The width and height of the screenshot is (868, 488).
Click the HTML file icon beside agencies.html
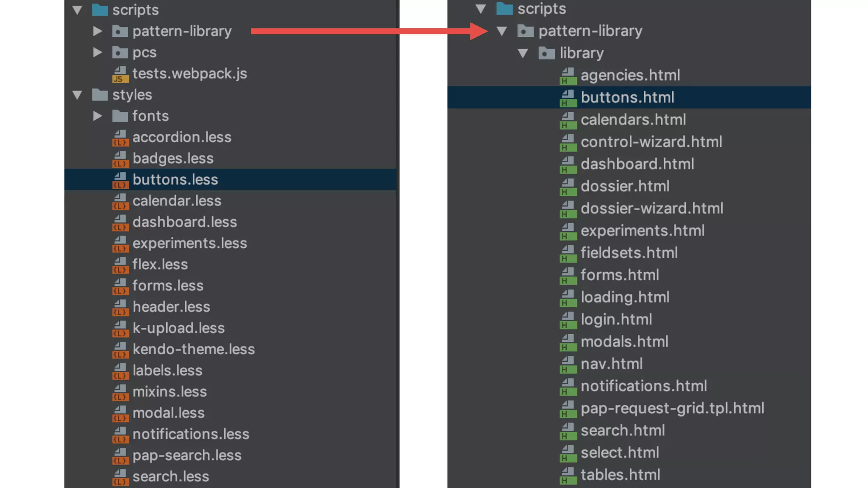(568, 76)
